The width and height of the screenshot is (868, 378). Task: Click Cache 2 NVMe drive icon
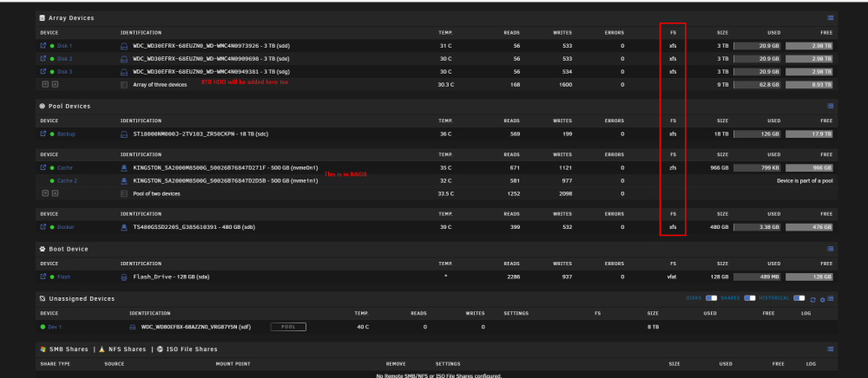coord(124,180)
